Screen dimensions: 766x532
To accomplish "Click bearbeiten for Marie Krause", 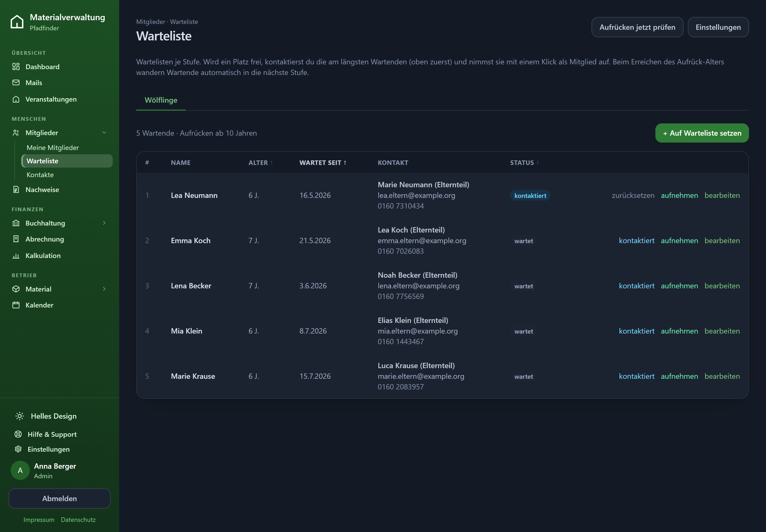I will pos(722,376).
